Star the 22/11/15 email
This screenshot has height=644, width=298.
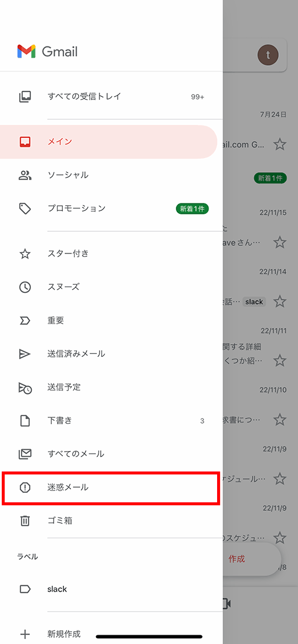tap(280, 242)
